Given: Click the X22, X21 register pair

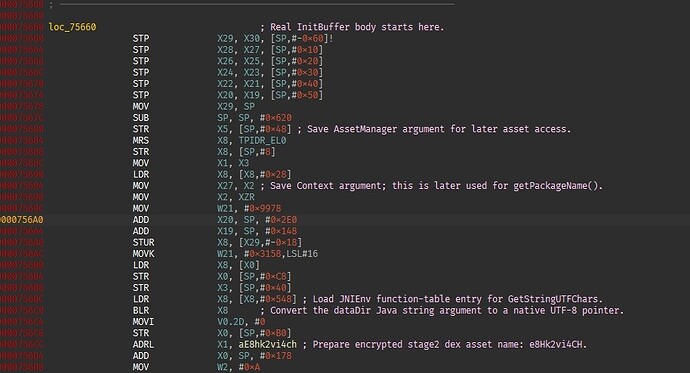Looking at the screenshot, I should click(x=239, y=84).
